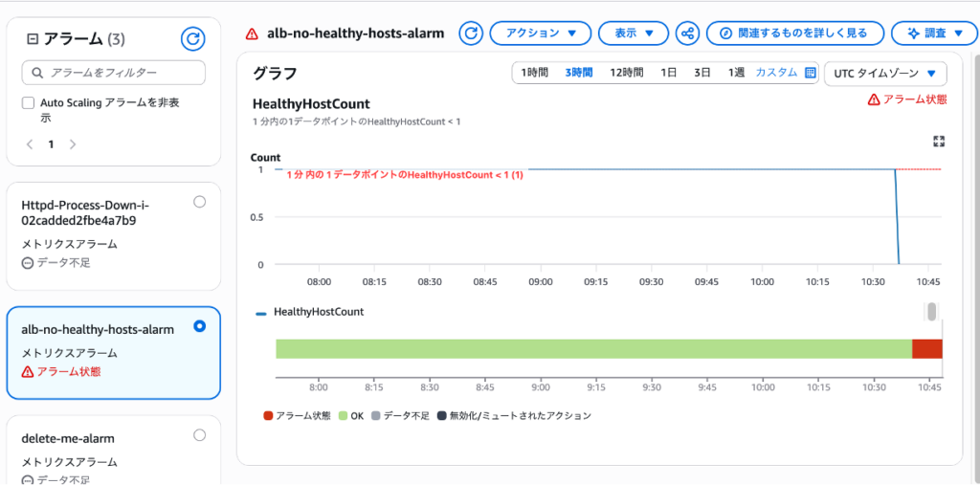This screenshot has width=980, height=485.
Task: Go to next alarms page arrow
Action: pyautogui.click(x=73, y=144)
